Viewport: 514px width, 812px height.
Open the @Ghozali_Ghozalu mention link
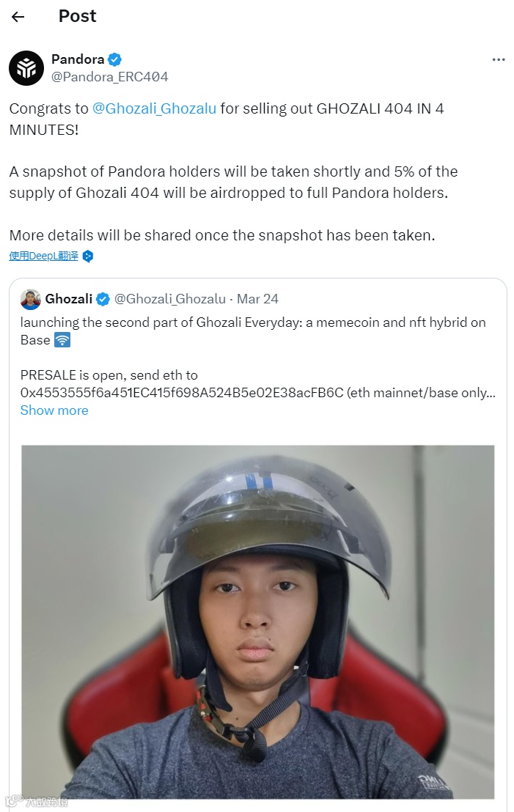154,108
